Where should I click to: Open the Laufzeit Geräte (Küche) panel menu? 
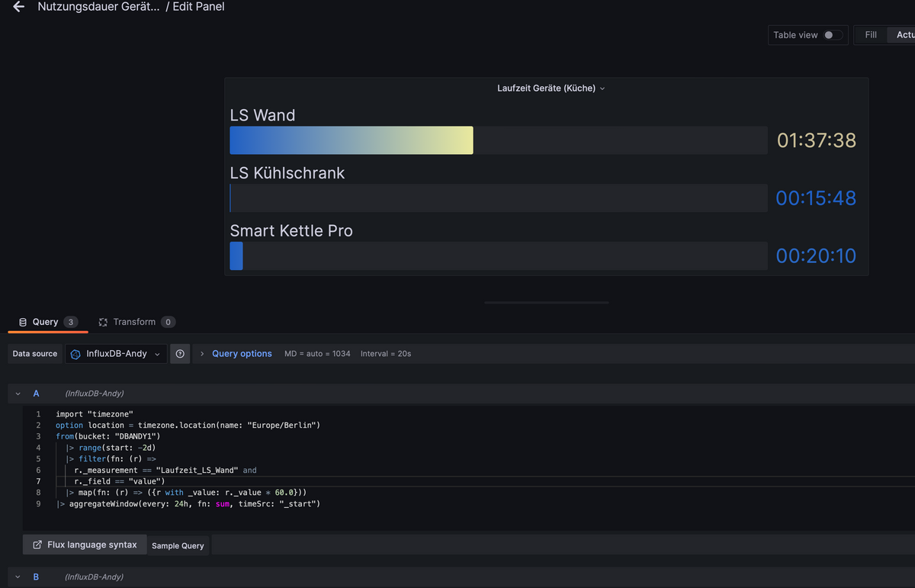tap(551, 88)
